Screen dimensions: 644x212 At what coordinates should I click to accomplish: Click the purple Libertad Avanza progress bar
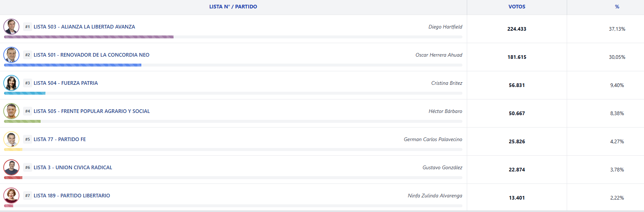(89, 37)
